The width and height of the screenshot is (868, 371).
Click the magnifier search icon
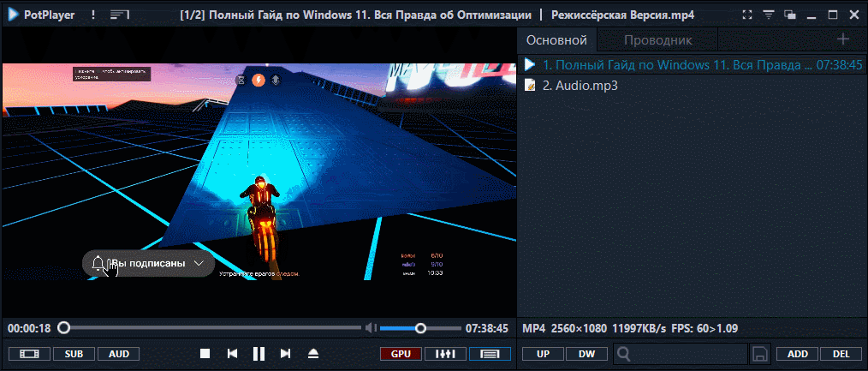tap(624, 353)
